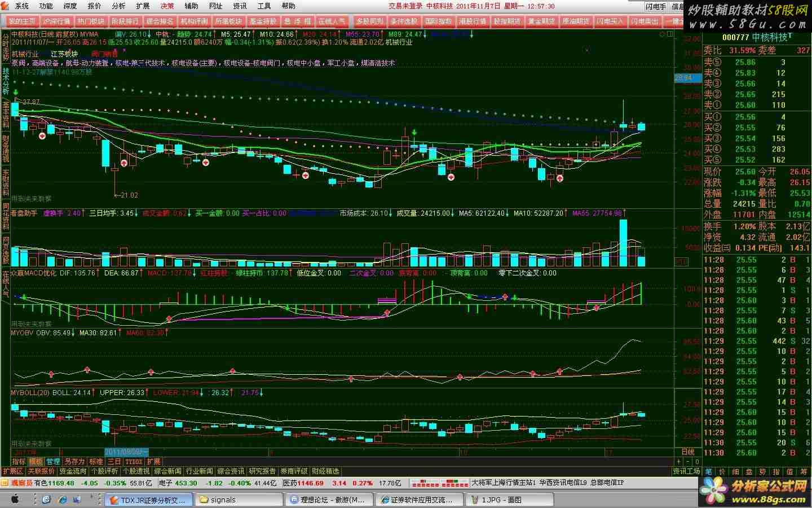Switch to the 模板 bottom tab
812x508 pixels.
36,461
